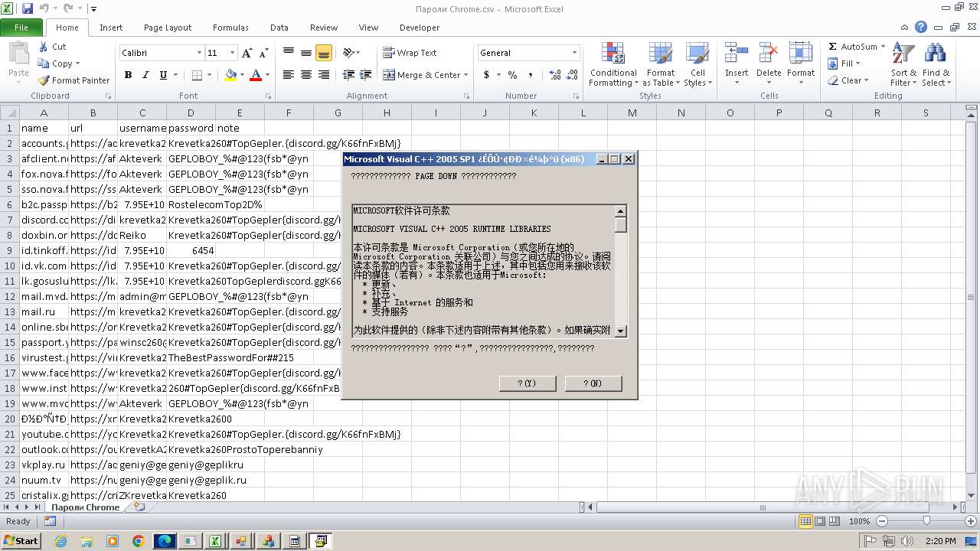Image resolution: width=980 pixels, height=551 pixels.
Task: Click the Top Align icon
Action: pyautogui.click(x=289, y=53)
